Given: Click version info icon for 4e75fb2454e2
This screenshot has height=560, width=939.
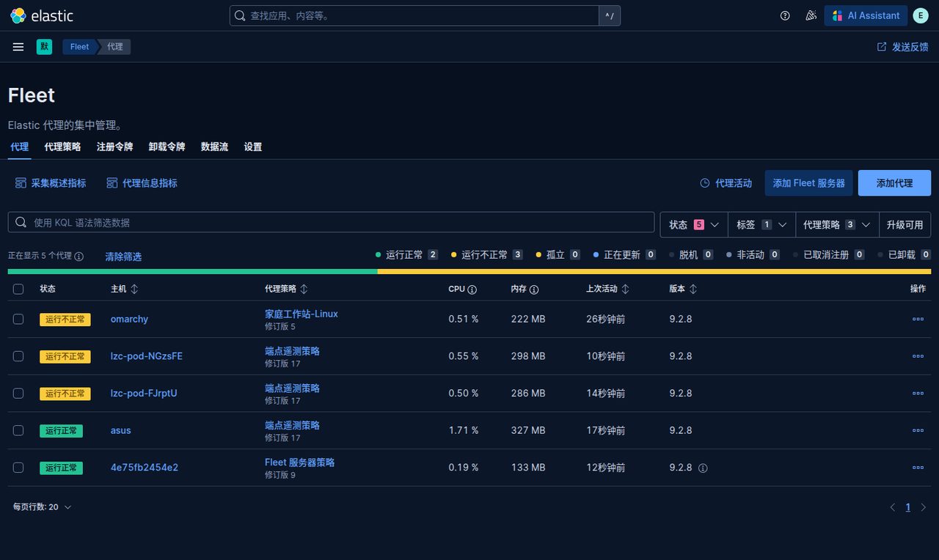Looking at the screenshot, I should (703, 468).
